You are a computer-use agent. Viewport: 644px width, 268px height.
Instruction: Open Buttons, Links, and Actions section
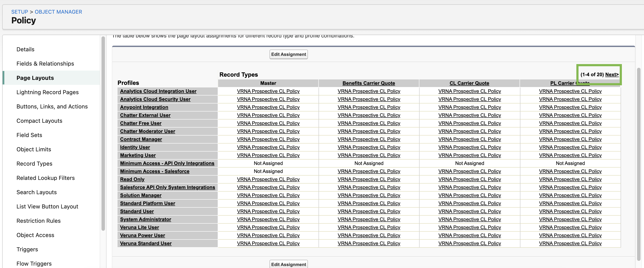point(52,106)
